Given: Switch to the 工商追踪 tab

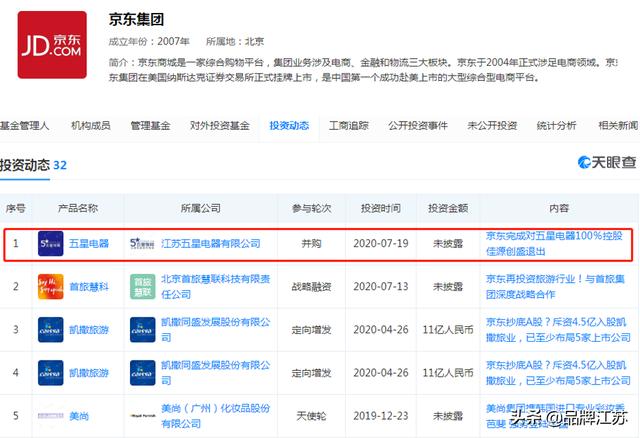Looking at the screenshot, I should [x=349, y=126].
